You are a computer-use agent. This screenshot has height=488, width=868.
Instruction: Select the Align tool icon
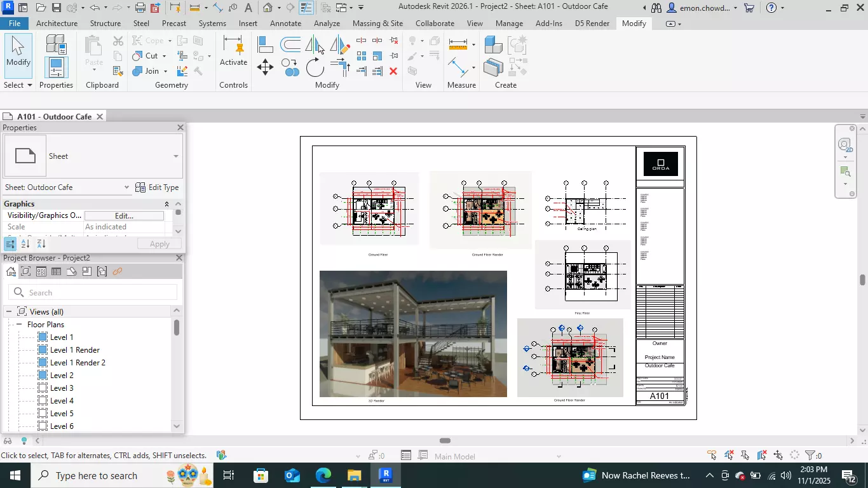[x=266, y=44]
